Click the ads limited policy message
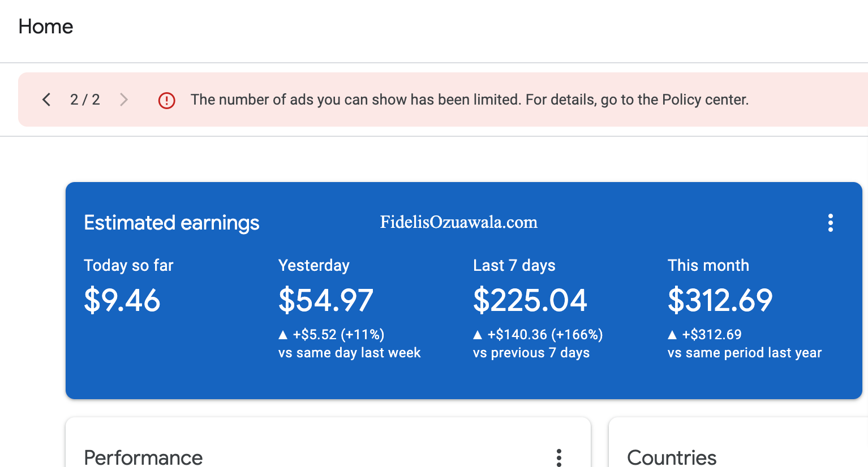This screenshot has width=868, height=467. click(470, 100)
